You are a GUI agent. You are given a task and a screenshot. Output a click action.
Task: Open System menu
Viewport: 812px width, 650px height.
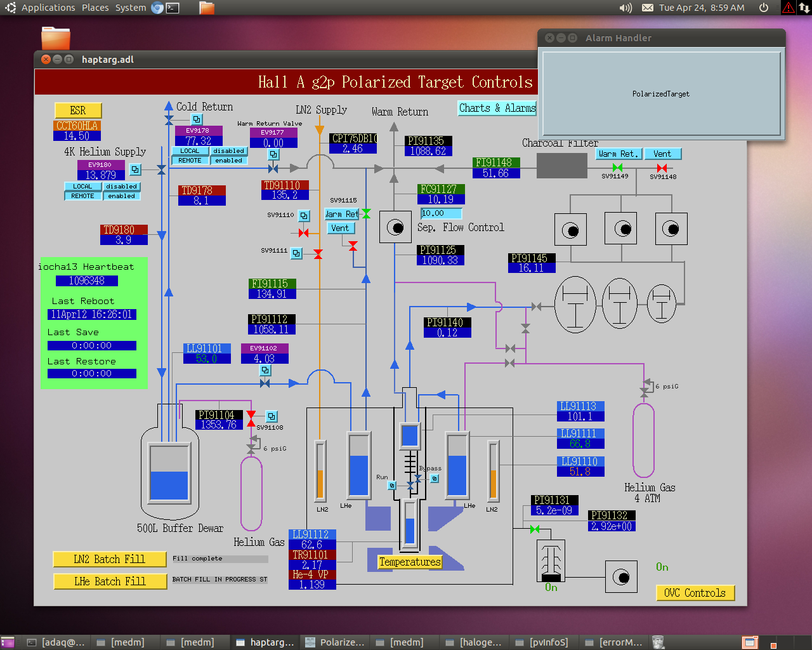click(131, 8)
